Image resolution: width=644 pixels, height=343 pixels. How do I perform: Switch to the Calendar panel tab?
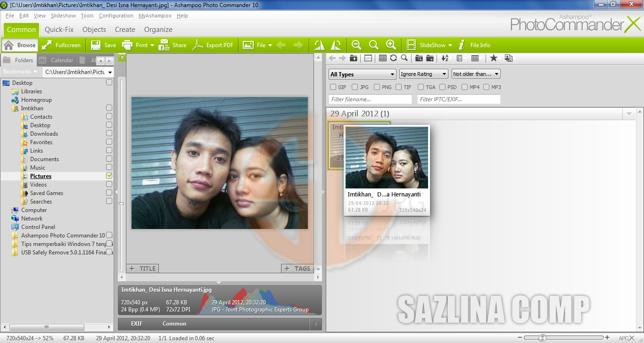pos(57,60)
